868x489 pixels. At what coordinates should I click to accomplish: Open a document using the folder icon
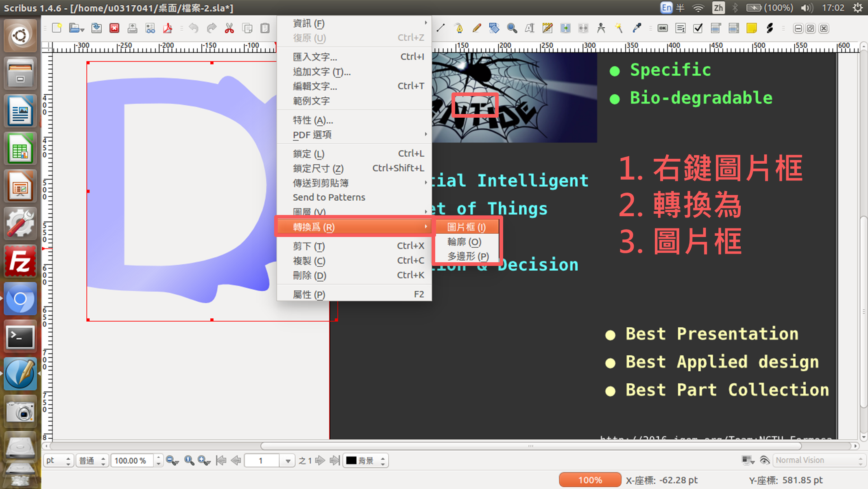click(74, 28)
